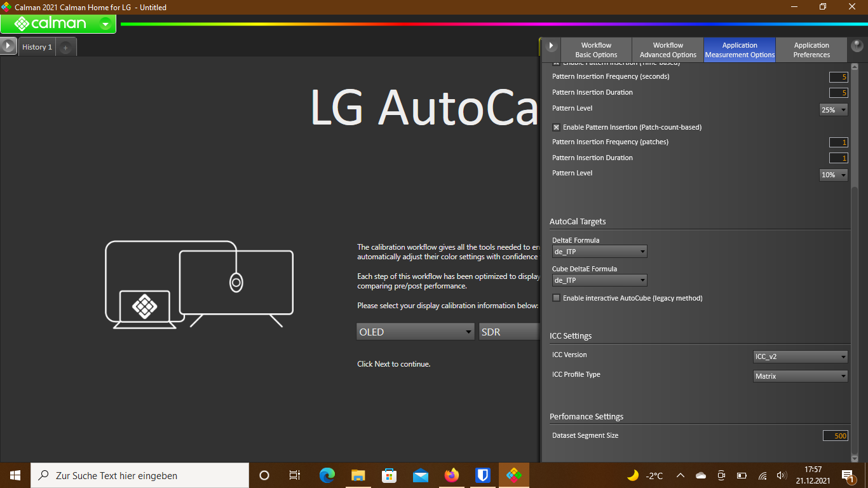The width and height of the screenshot is (868, 488).
Task: Open the clock showing 17:57
Action: point(813,475)
